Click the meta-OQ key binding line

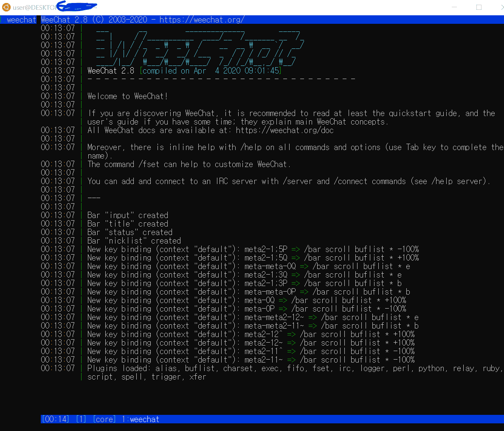tap(247, 301)
